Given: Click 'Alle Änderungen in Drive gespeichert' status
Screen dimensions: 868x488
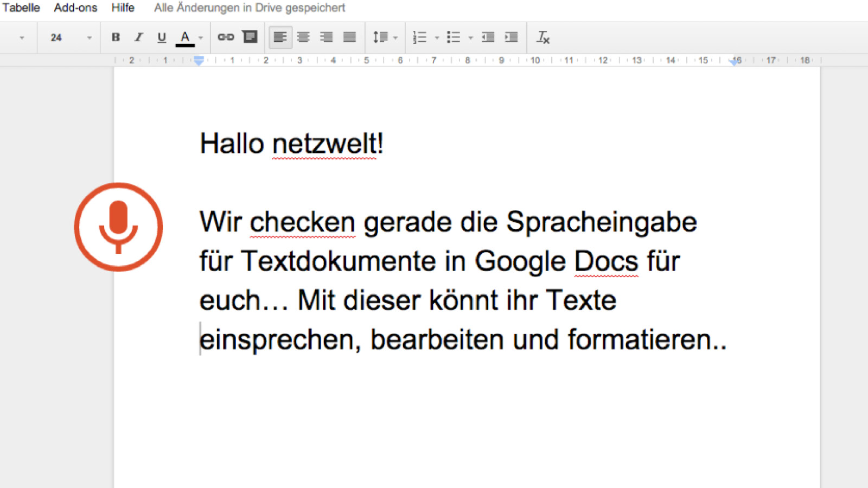Looking at the screenshot, I should 250,8.
